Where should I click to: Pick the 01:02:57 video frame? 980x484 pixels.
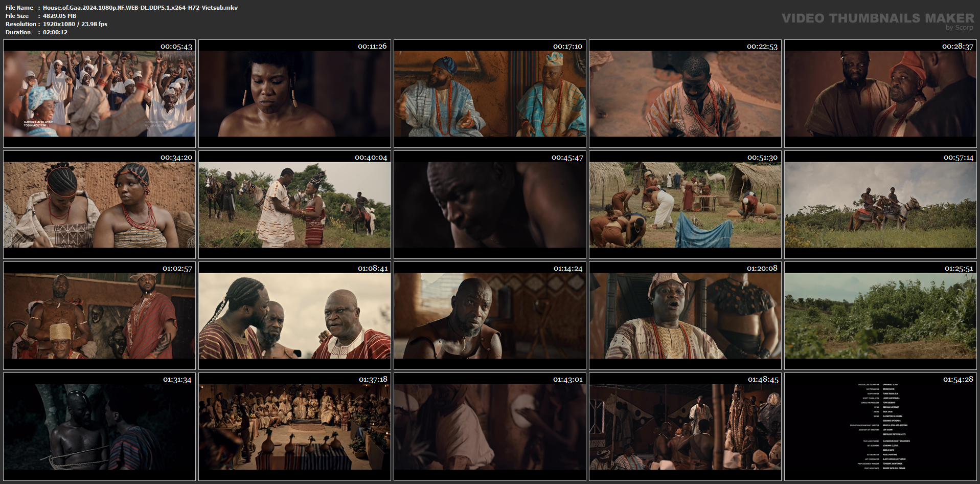[99, 316]
